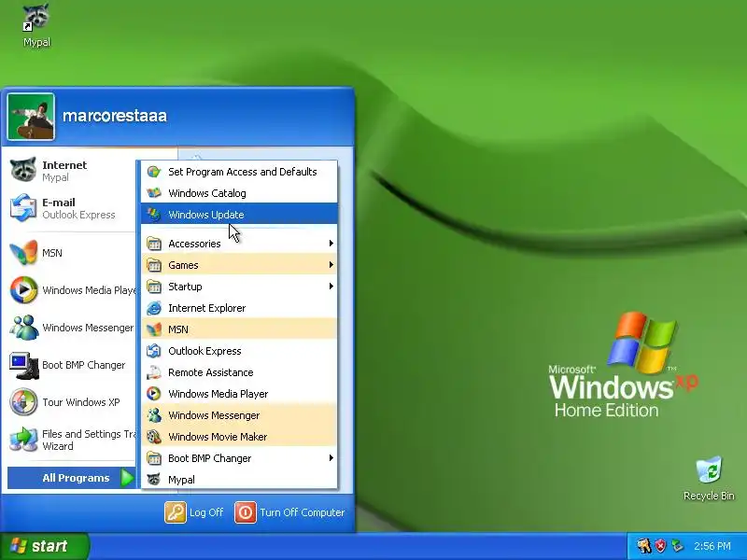
Task: Click the Log Off text
Action: (x=205, y=512)
